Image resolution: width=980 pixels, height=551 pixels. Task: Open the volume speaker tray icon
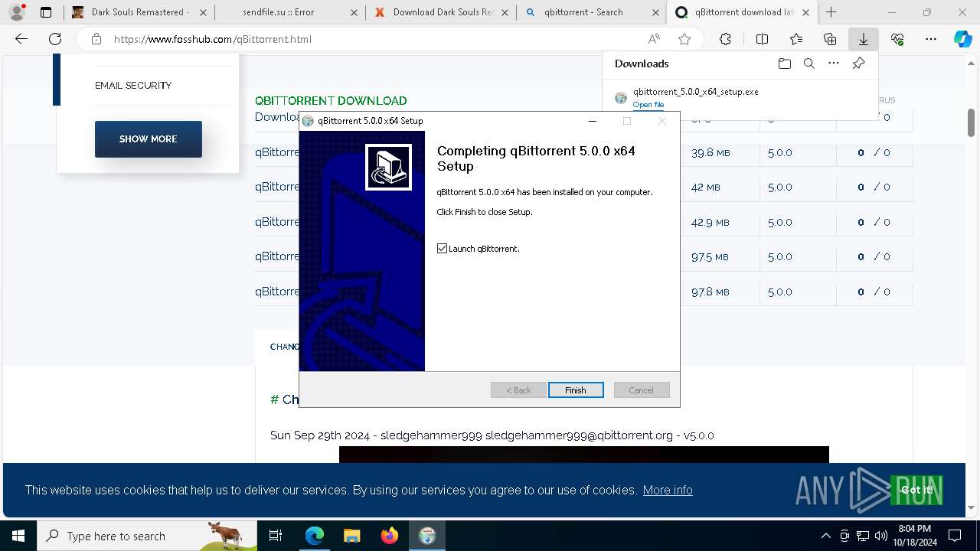[x=880, y=536]
